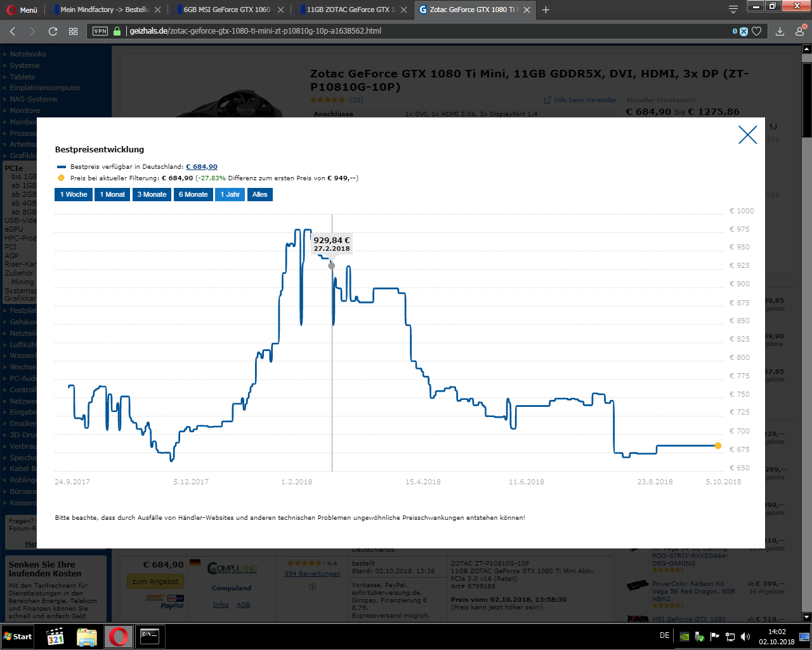Image resolution: width=812 pixels, height=650 pixels.
Task: Open the command prompt taskbar icon
Action: click(x=150, y=637)
